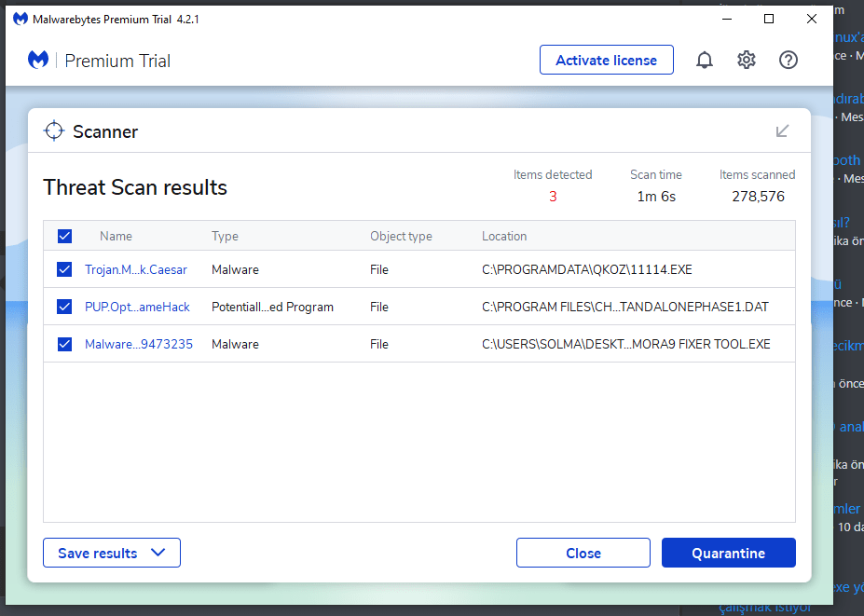Click the Potentiall...ed Program type cell
Screen dimensions: 864x616
click(272, 307)
